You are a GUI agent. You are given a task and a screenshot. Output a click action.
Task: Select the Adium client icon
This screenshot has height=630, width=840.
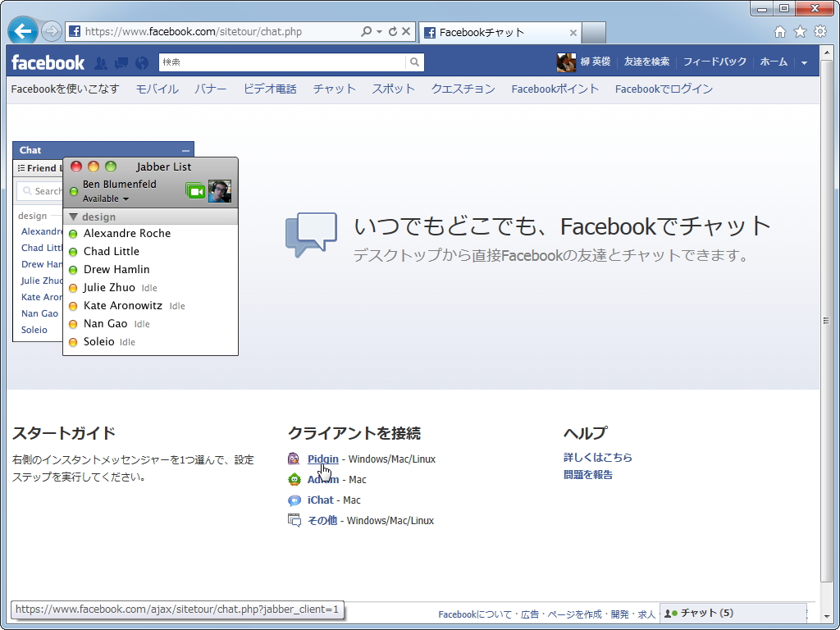point(294,479)
